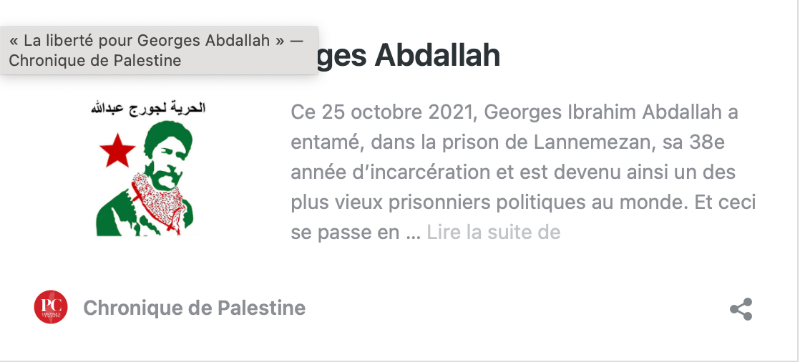
Task: Open the share options icon
Action: coord(741,309)
